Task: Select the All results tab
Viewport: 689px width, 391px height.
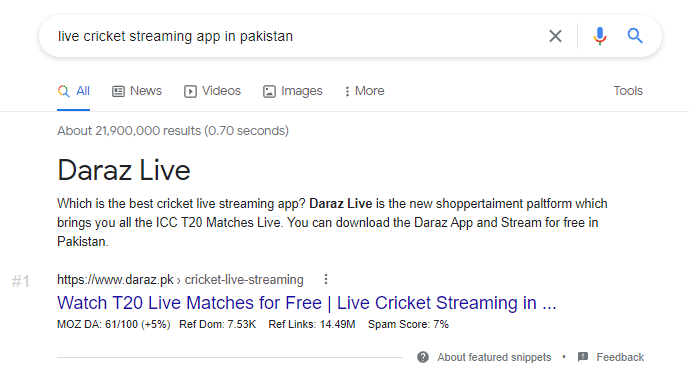Action: pos(74,91)
